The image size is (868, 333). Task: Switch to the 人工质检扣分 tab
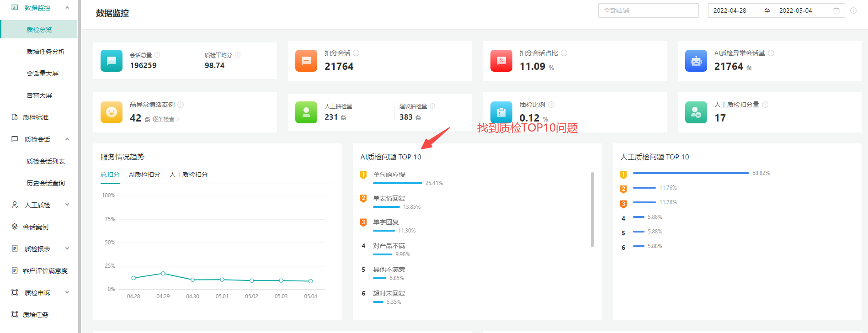click(189, 174)
